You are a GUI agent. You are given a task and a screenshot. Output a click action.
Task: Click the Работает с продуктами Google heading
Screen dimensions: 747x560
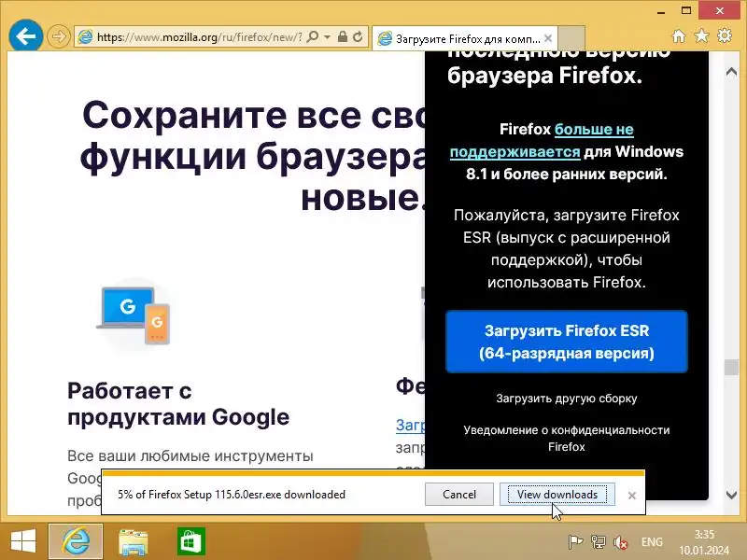[x=178, y=404]
